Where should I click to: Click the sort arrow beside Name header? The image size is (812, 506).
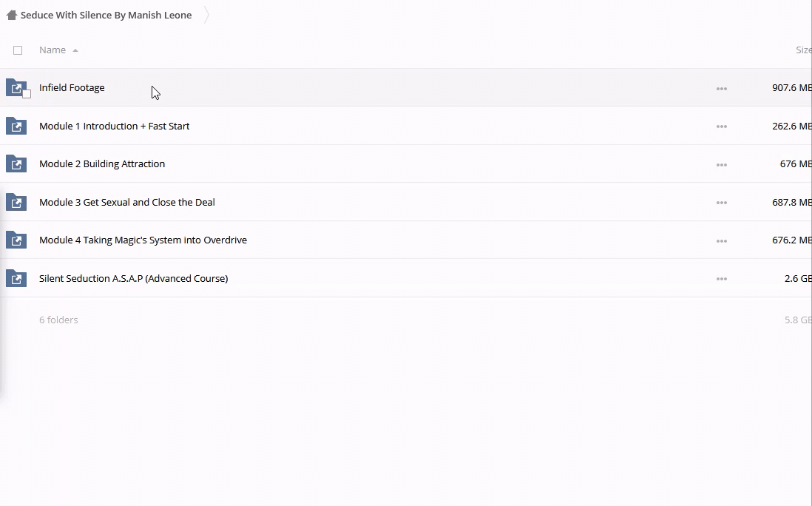click(x=75, y=50)
